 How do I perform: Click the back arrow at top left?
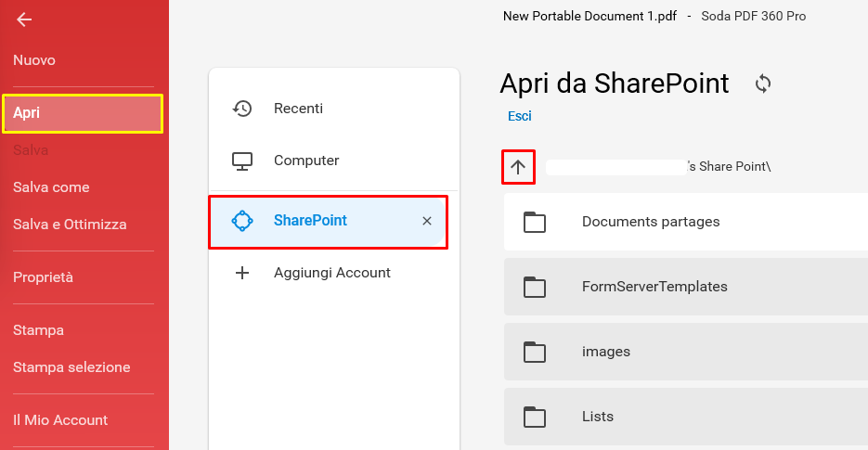(x=24, y=19)
